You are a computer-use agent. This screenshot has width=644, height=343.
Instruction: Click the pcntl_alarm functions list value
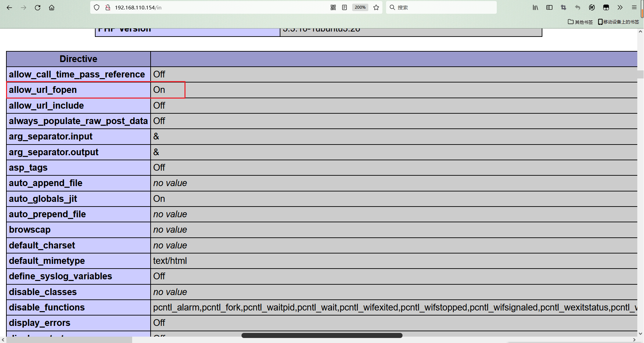pos(395,307)
